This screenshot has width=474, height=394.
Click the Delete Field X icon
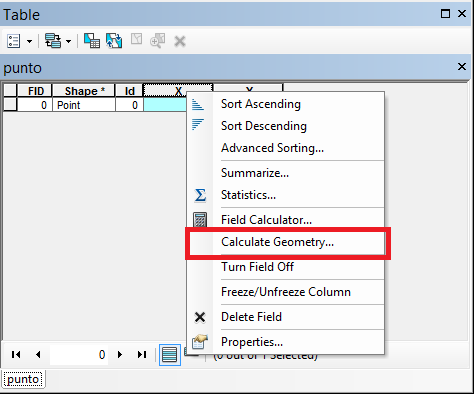tap(200, 317)
